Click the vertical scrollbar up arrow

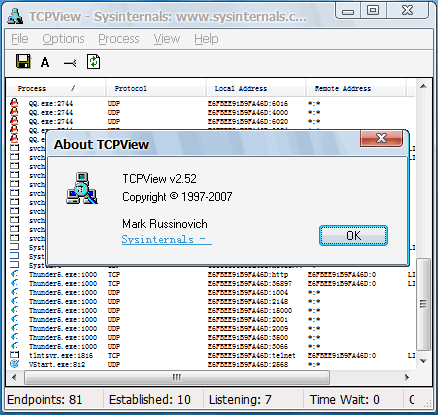(x=423, y=87)
